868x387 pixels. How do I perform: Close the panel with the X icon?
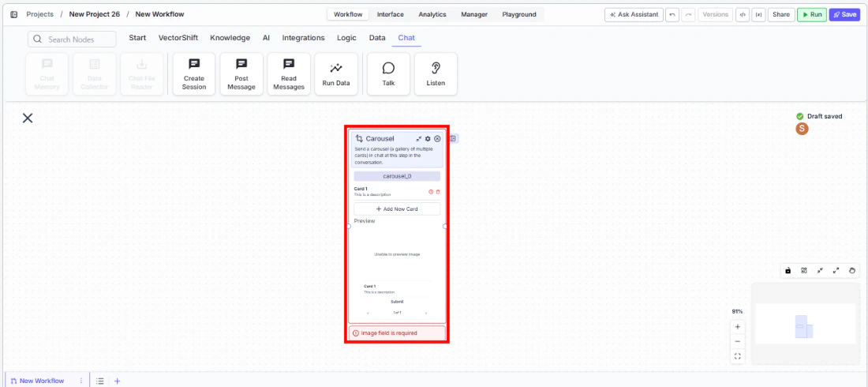tap(28, 118)
